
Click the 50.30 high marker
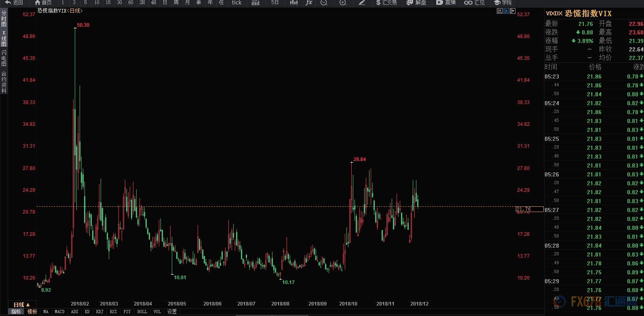pyautogui.click(x=83, y=25)
